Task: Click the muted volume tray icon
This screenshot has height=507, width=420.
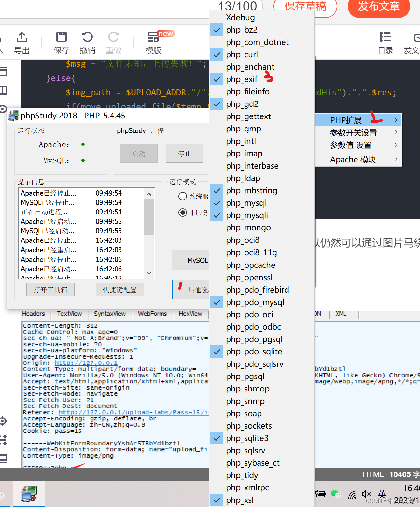Action: point(367,494)
